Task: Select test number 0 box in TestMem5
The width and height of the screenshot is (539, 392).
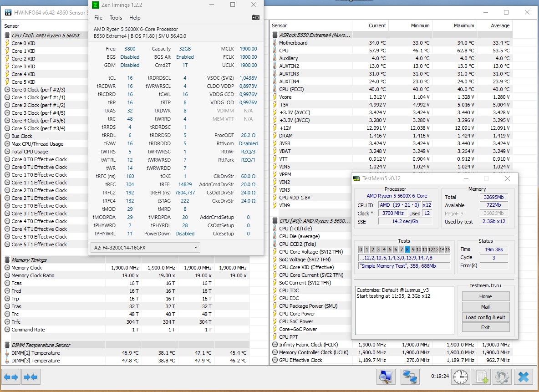Action: (361, 249)
